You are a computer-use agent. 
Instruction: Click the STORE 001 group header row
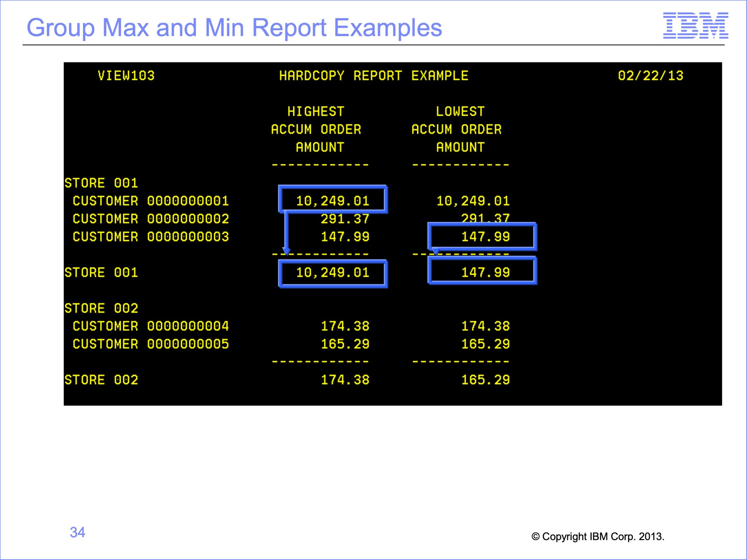tap(101, 183)
